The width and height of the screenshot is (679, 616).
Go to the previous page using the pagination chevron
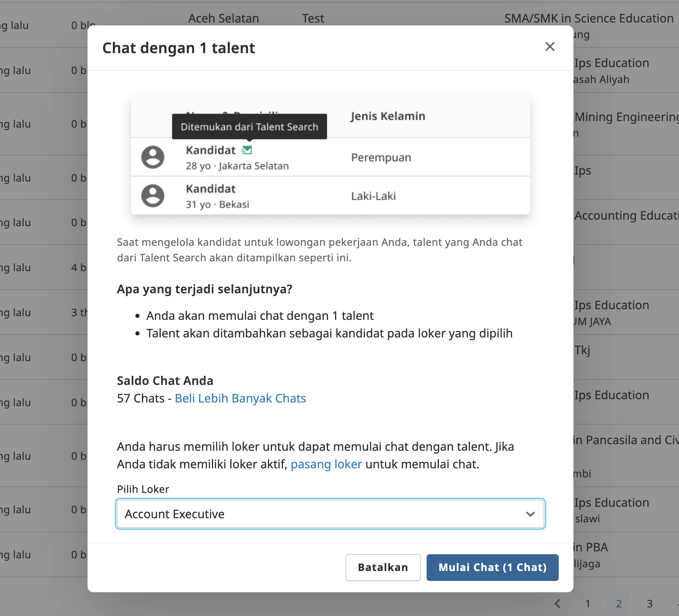558,603
